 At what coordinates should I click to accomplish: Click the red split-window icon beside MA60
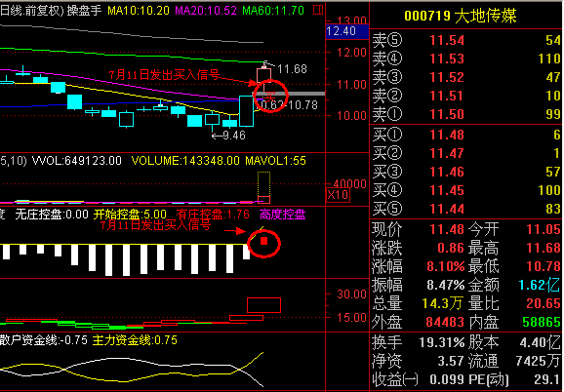pos(317,10)
